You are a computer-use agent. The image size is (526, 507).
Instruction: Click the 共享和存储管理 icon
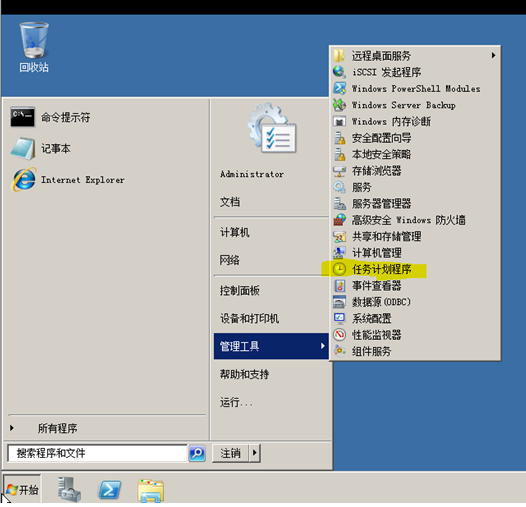tap(339, 236)
